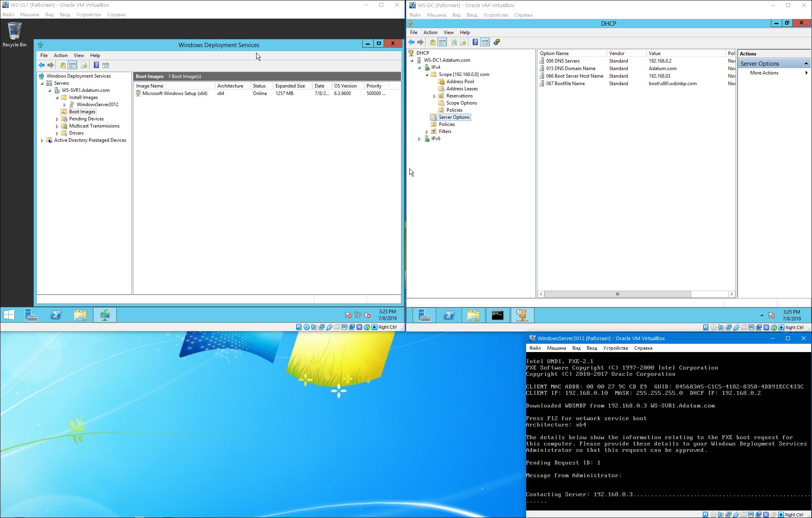Expand Active Directory Prestaged Devices node
Screen dimensions: 812x518
(42, 141)
